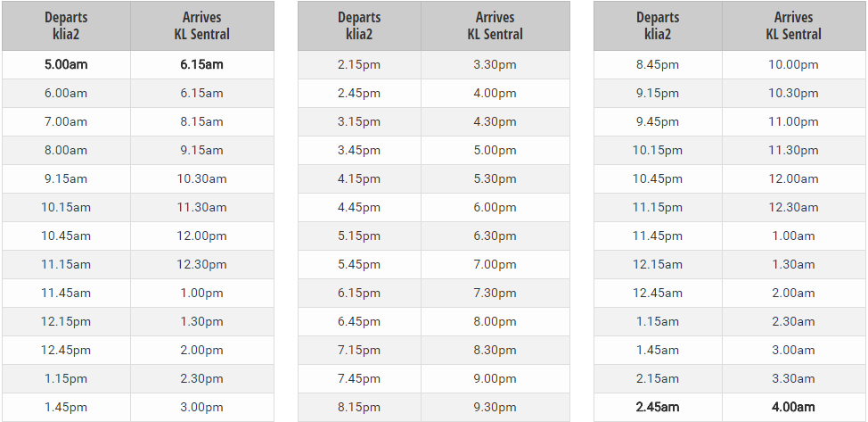Select the 11.00pm arrival time

793,121
